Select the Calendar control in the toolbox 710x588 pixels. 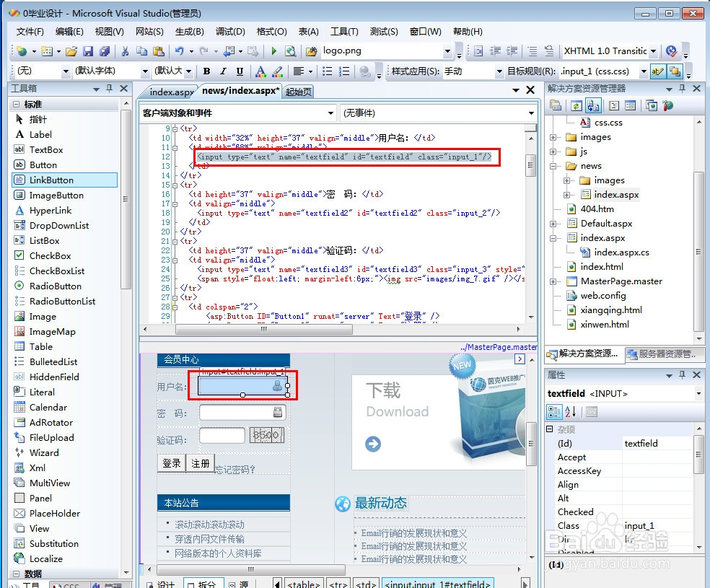[48, 408]
